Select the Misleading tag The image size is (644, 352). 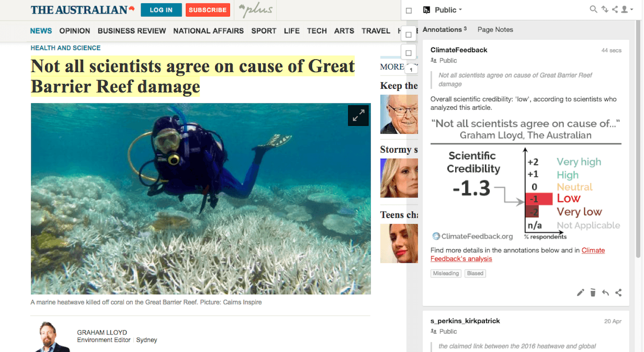[446, 273]
